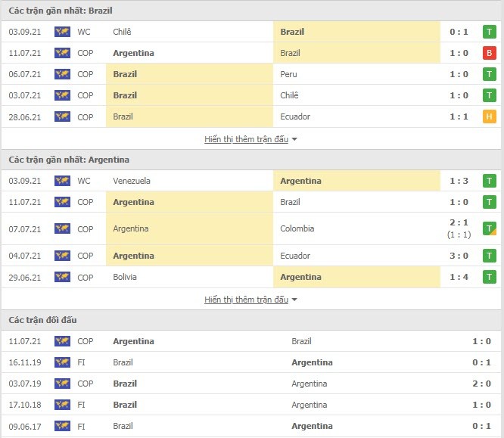Image resolution: width=504 pixels, height=438 pixels.
Task: Click the dropdown arrow after Brazil's 'Hiển thị thêm trận đấu'
Action: (294, 139)
